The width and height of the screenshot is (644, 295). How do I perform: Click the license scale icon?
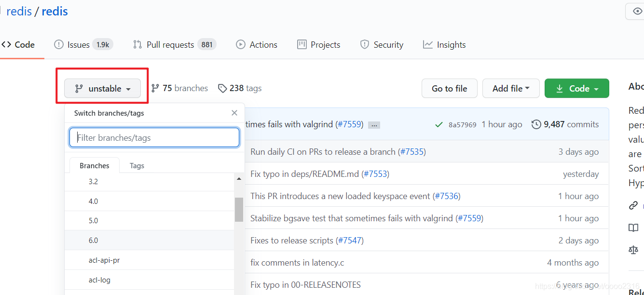(633, 250)
